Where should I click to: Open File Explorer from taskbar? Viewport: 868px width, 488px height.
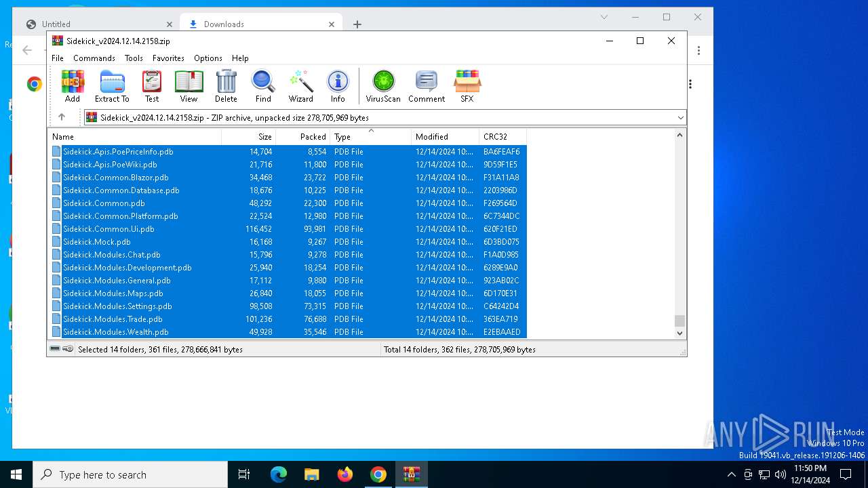click(x=312, y=474)
